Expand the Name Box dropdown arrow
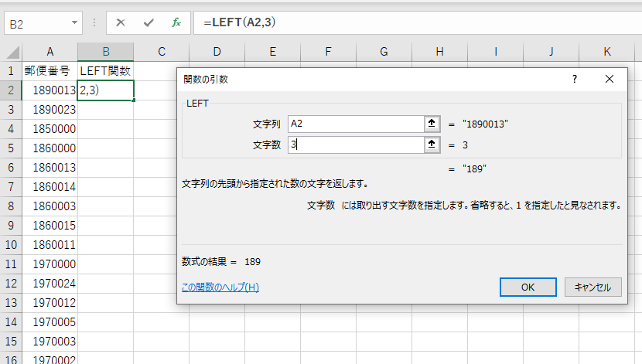642x364 pixels. pos(74,22)
